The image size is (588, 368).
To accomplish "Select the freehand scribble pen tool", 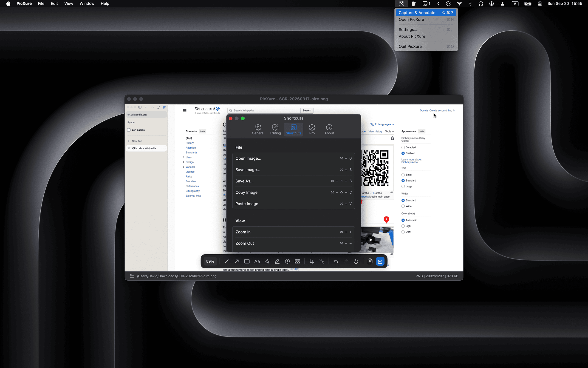I will pos(267,261).
